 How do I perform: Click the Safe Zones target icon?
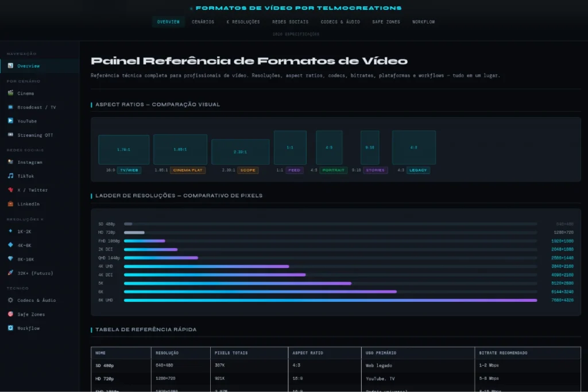(x=10, y=314)
